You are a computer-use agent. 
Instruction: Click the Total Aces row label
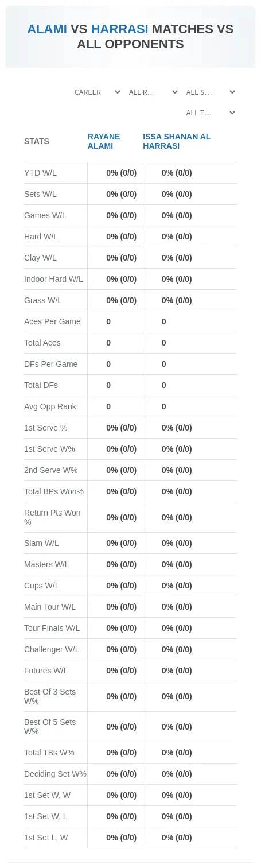pyautogui.click(x=42, y=343)
